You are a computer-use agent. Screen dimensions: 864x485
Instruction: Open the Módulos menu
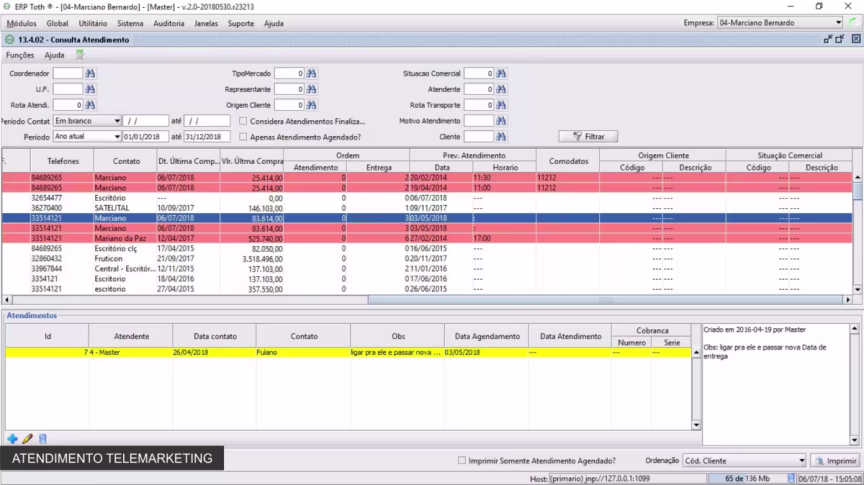tap(21, 22)
